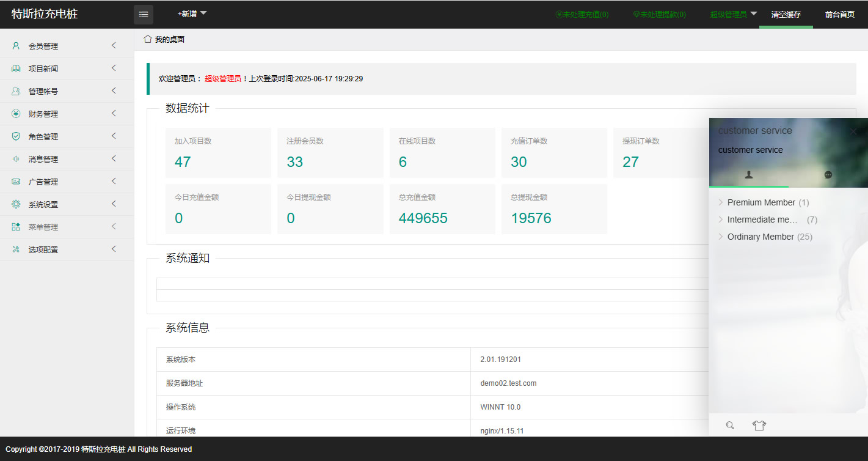Click the home icon beside 我的桌面
Screen dimensions: 868x461
coord(147,39)
